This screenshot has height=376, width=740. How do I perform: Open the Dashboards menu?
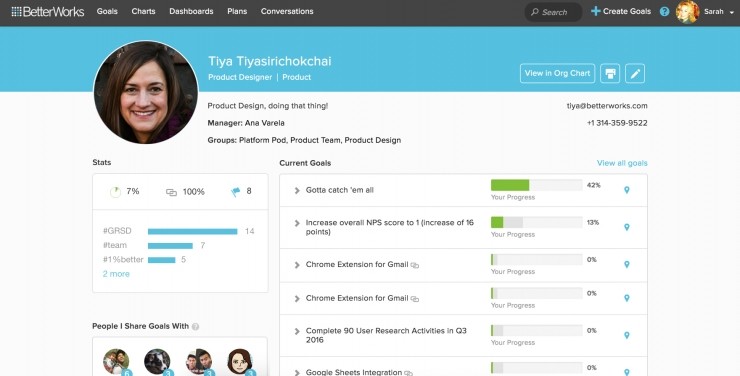coord(191,11)
